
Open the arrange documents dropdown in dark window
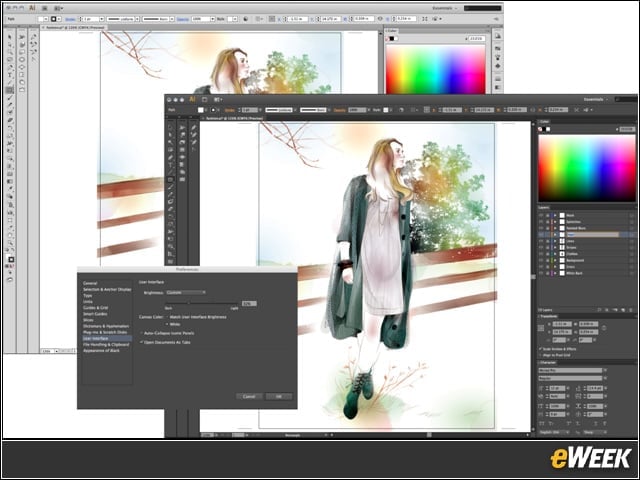click(x=218, y=99)
